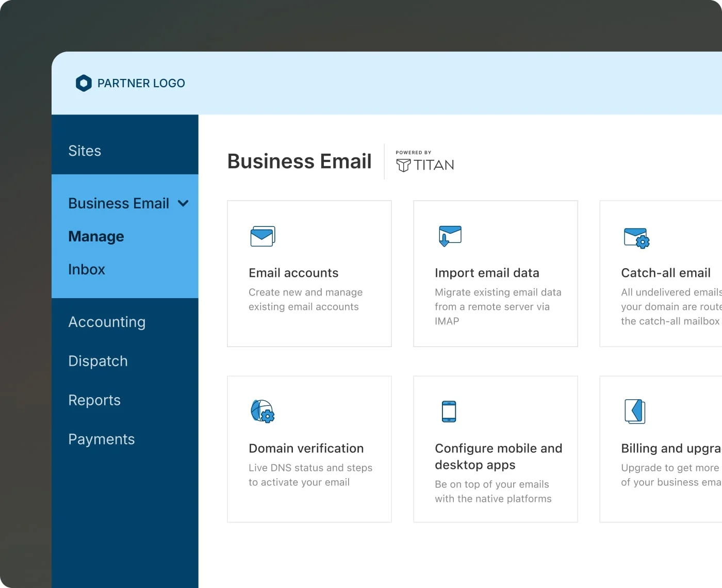Screen dimensions: 722x588
Task: Go to Accounting in the sidebar
Action: [x=107, y=322]
